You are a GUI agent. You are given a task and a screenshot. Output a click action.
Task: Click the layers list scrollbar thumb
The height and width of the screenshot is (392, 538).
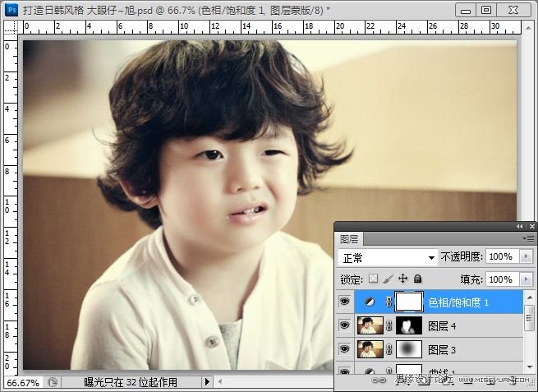pos(530,318)
